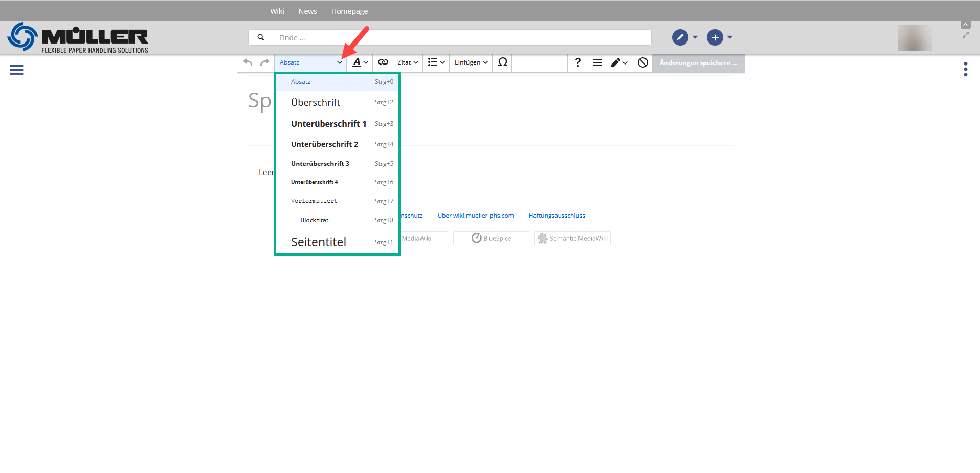
Task: Click the insert link chain icon
Action: (x=383, y=62)
